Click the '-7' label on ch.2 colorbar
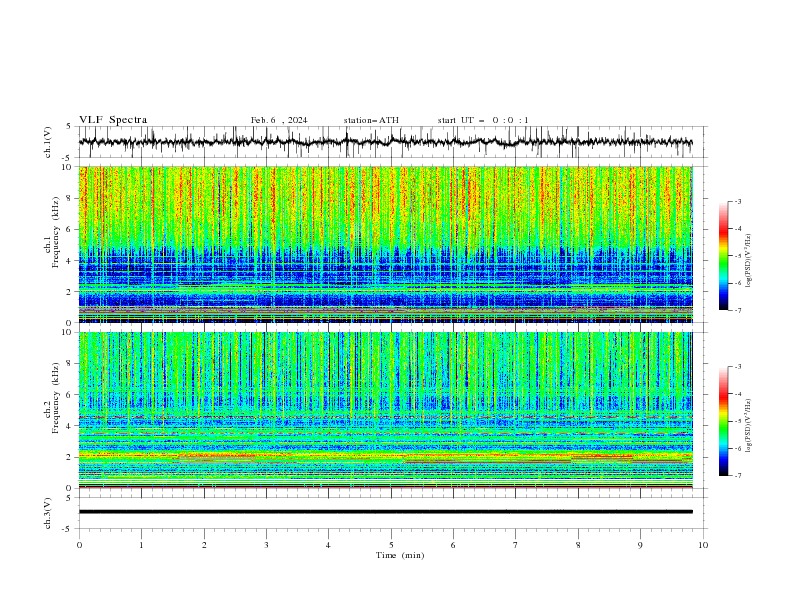This screenshot has height=612, width=792. pos(737,475)
